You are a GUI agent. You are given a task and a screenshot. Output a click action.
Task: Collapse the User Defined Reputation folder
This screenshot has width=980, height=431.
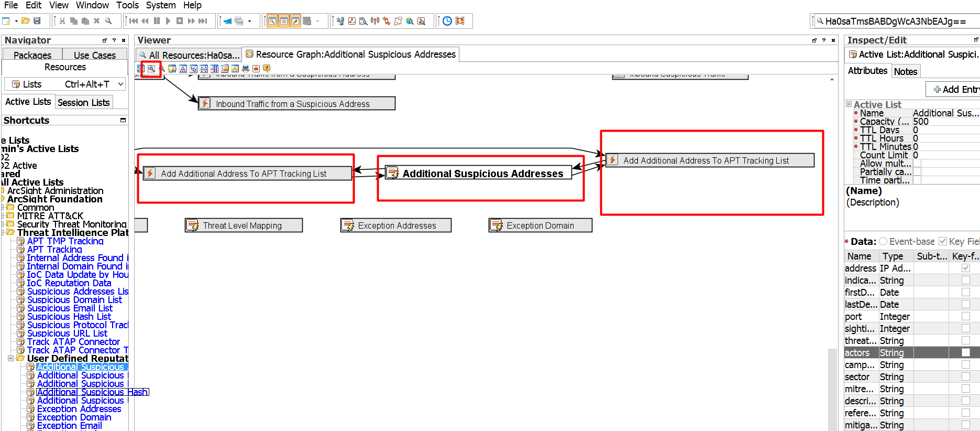coord(10,359)
